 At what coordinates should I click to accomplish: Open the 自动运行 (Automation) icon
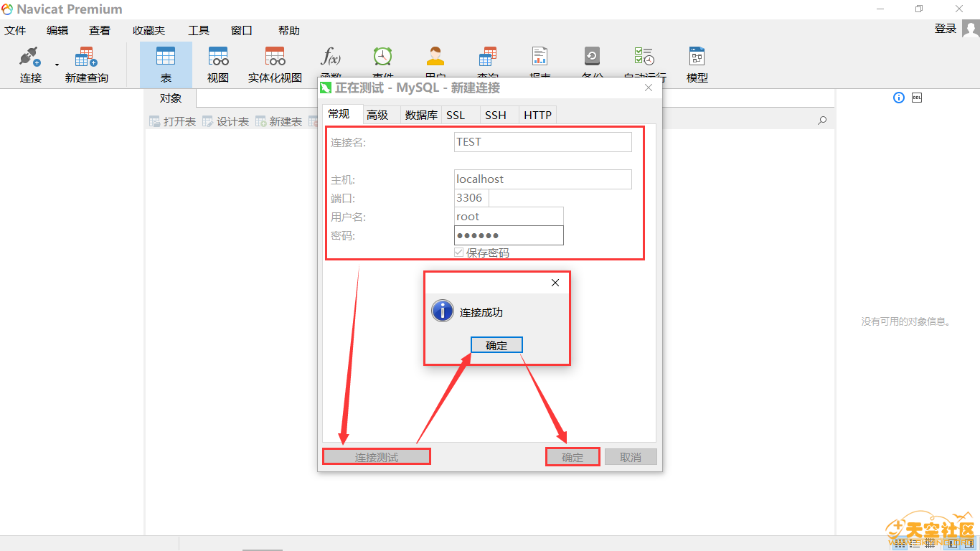pyautogui.click(x=644, y=56)
